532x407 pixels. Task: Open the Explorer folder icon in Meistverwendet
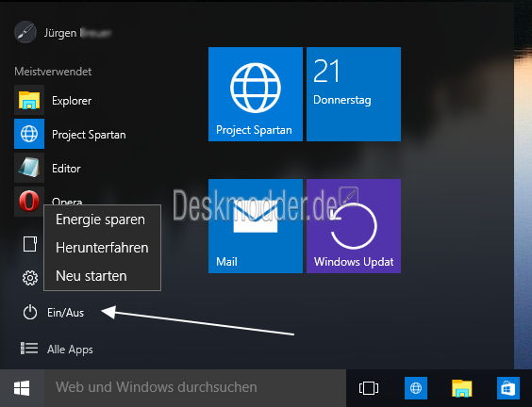click(x=29, y=100)
